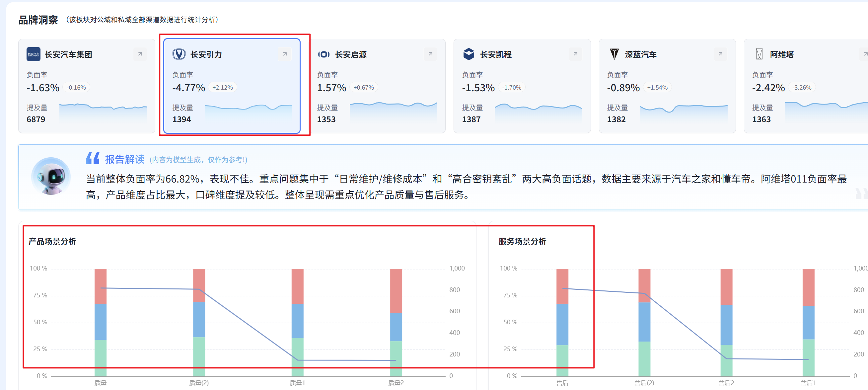Viewport: 868px width, 390px height.
Task: Click the green segment of the 售后1 bar
Action: (808, 358)
